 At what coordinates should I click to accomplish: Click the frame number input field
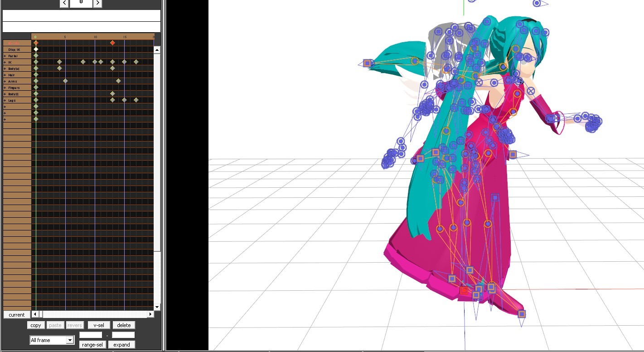point(81,3)
